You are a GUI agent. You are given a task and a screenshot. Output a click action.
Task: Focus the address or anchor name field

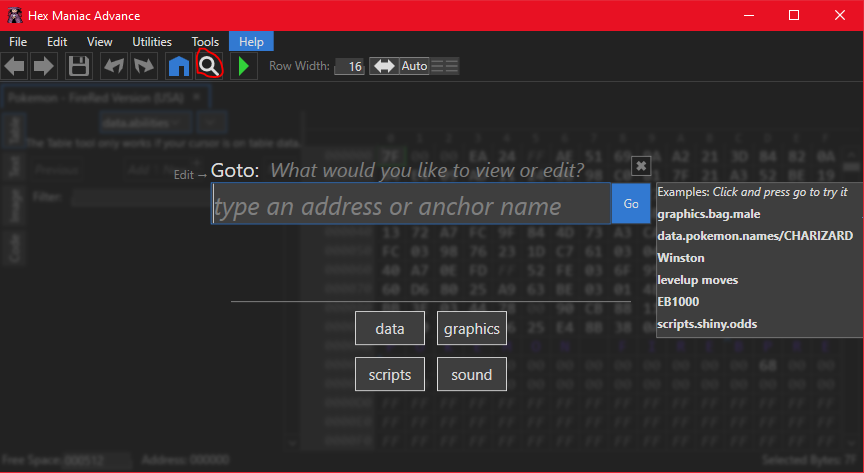(411, 203)
